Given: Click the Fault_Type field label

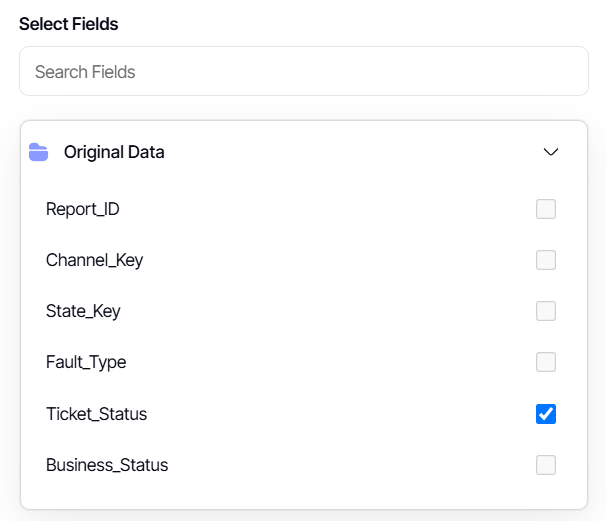Looking at the screenshot, I should [x=86, y=362].
